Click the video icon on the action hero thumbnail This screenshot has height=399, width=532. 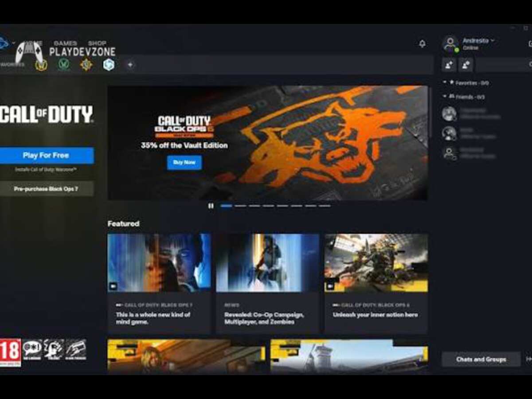pos(330,286)
